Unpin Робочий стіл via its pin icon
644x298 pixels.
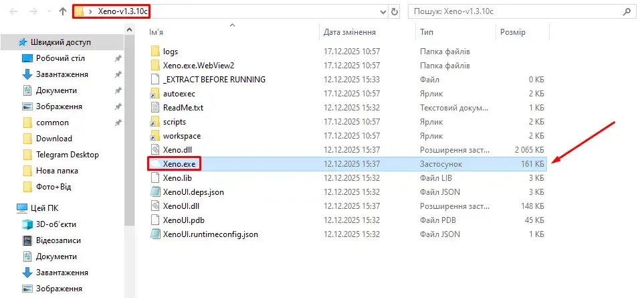point(118,58)
